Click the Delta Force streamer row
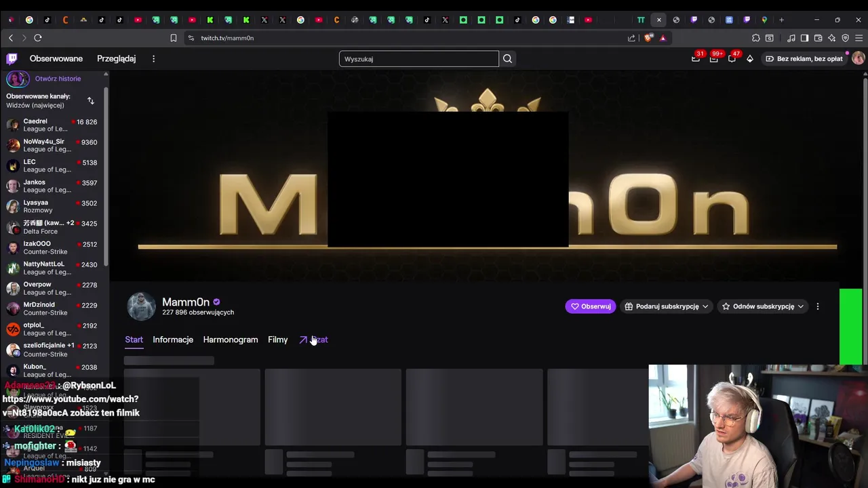The height and width of the screenshot is (488, 868). pyautogui.click(x=52, y=227)
